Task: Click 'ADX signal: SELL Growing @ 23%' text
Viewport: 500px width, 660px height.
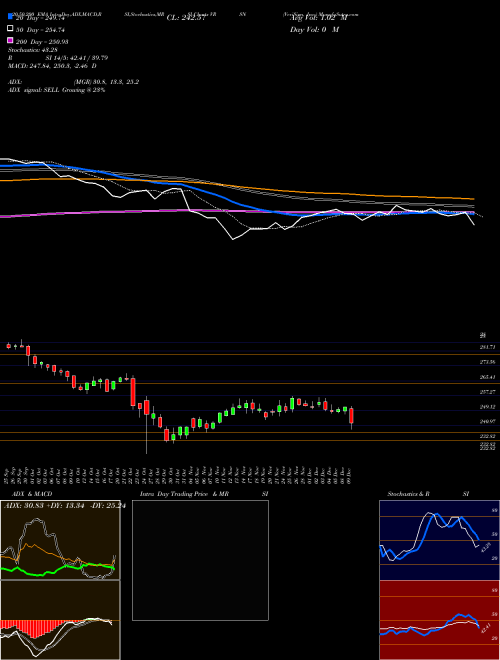Action: [56, 90]
